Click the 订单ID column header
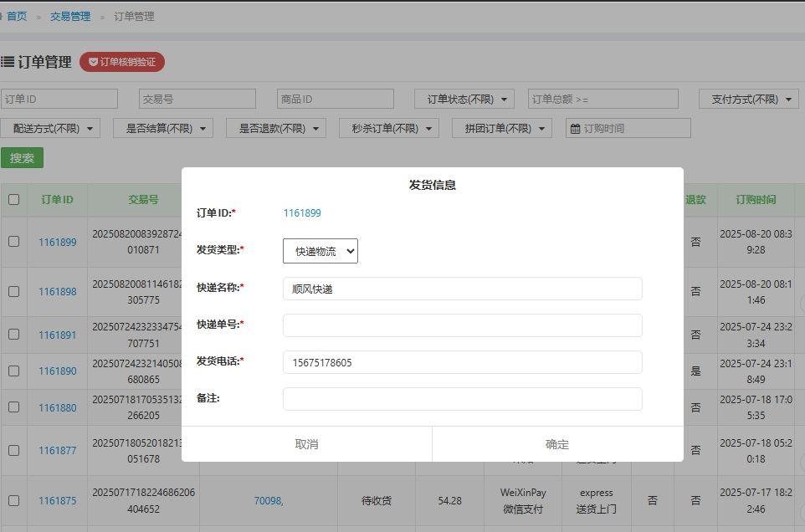Viewport: 805px width, 532px height. 58,200
